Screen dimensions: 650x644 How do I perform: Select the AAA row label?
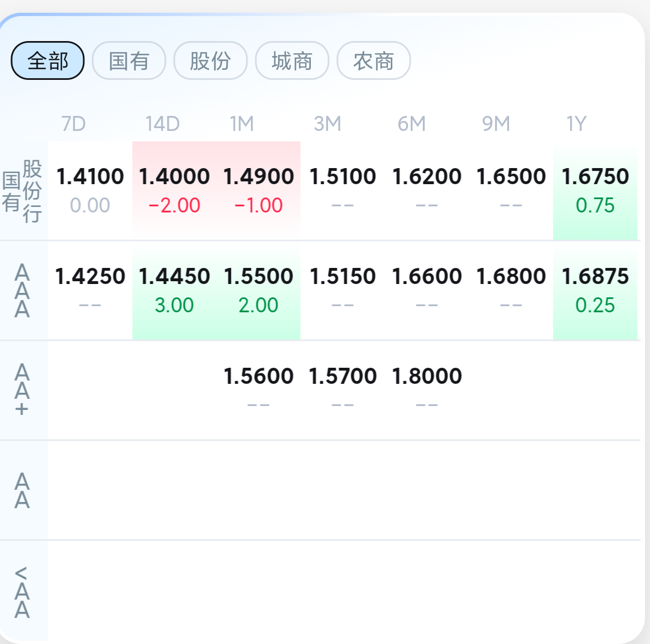(22, 291)
